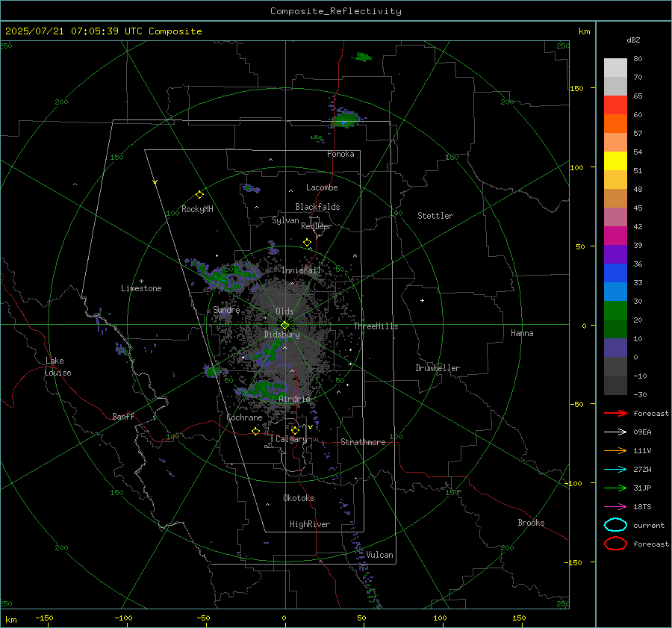Click the RedDeer label
672x628 pixels.
(x=317, y=226)
